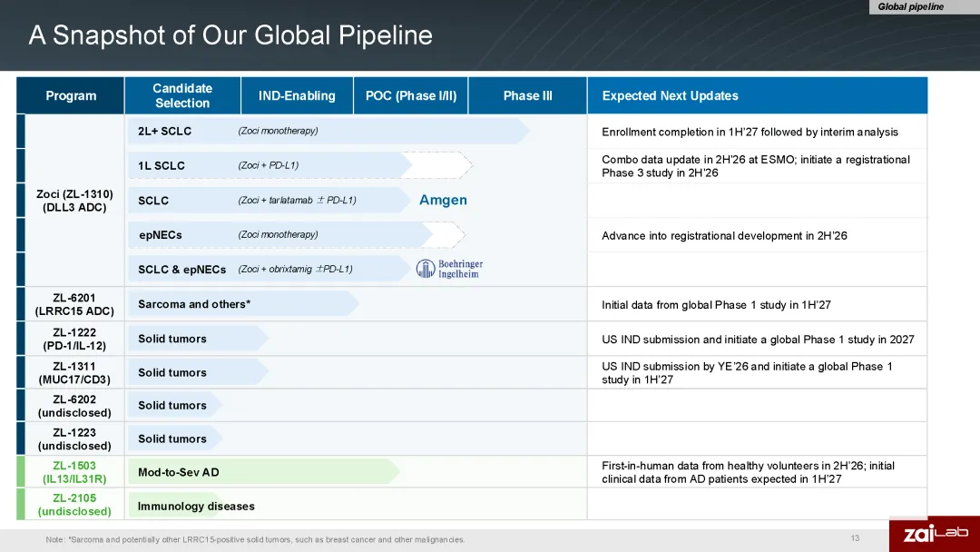Select Combo data update in 2H'26 at ESMO text

756,166
